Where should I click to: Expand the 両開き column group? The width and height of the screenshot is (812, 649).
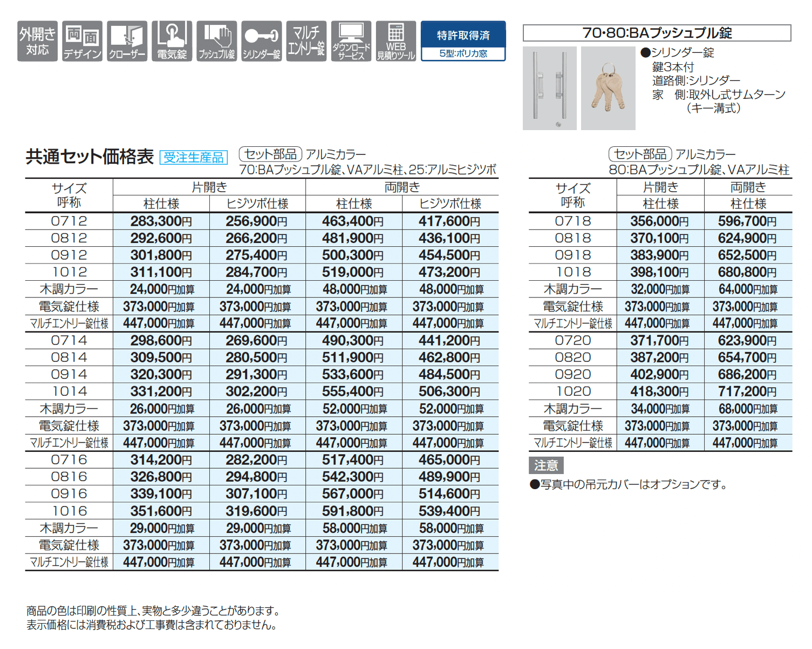point(402,186)
